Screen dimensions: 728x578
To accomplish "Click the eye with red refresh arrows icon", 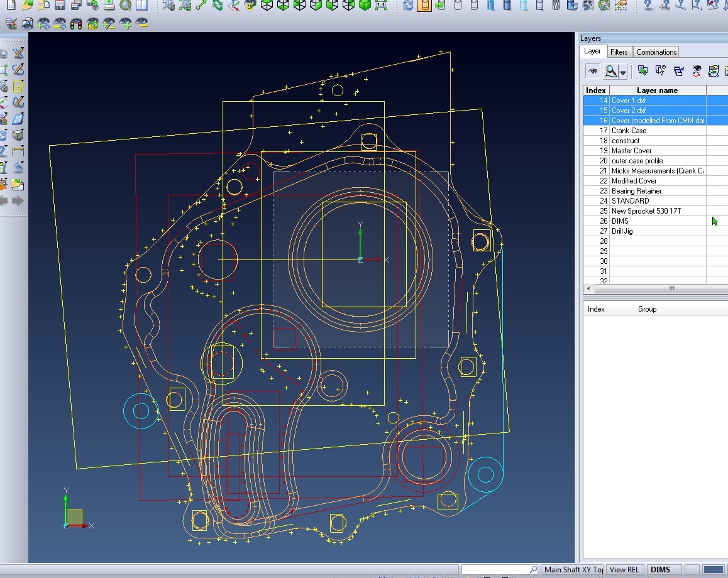I will 697,71.
